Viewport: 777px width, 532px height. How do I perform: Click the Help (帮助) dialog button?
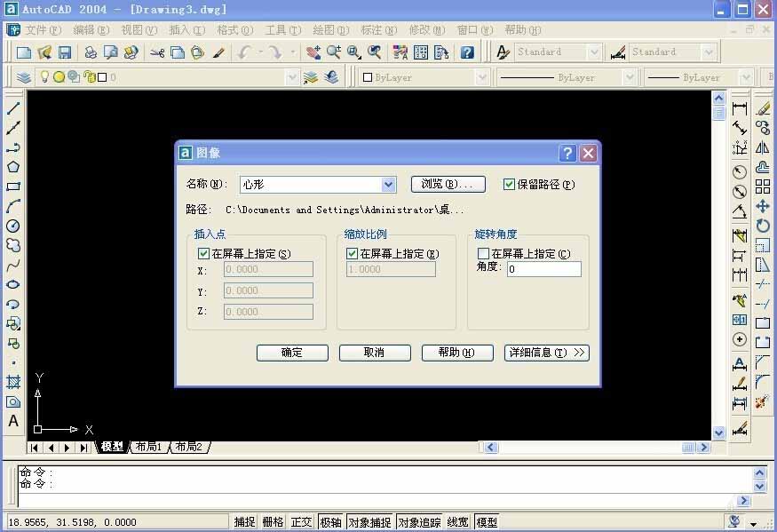(x=457, y=353)
